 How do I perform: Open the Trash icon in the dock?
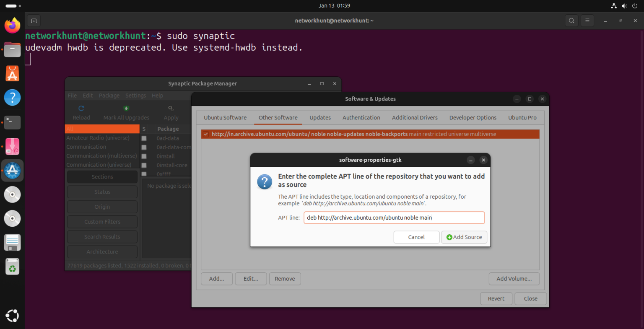click(x=12, y=266)
